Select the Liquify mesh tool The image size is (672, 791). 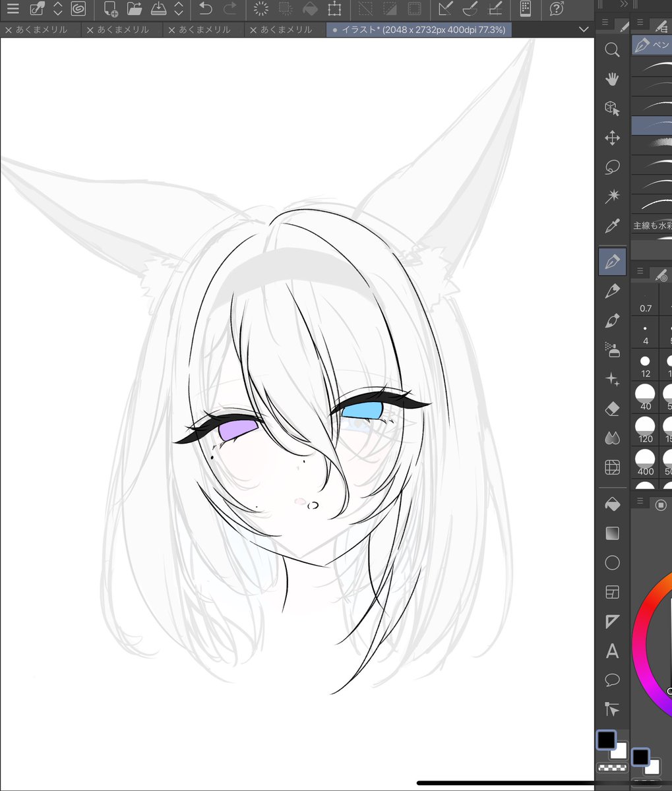click(x=612, y=467)
